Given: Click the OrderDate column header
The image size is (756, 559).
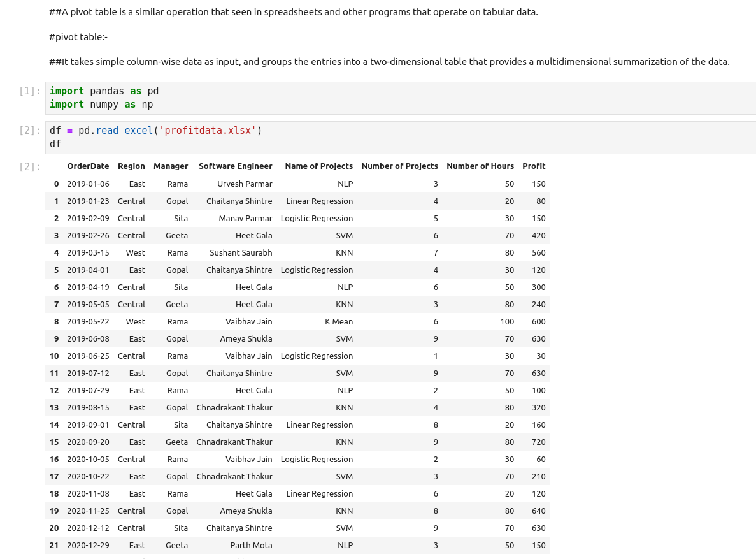Looking at the screenshot, I should [88, 166].
